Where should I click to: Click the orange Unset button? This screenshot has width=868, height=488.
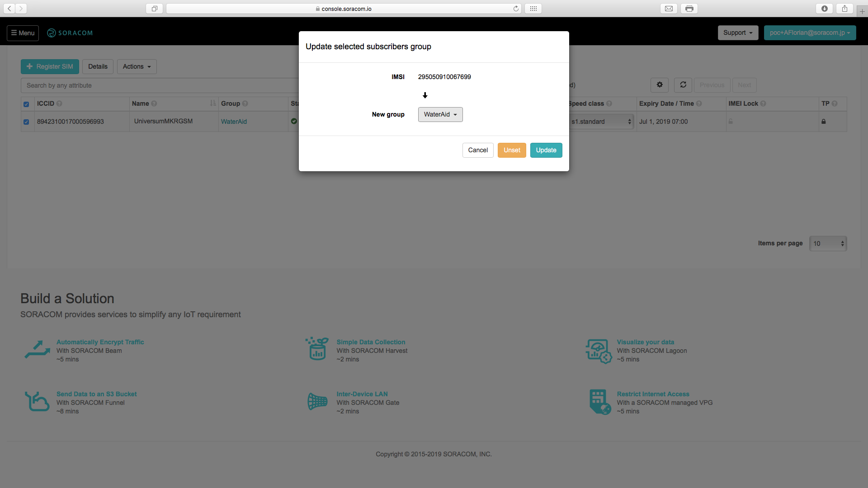point(512,150)
